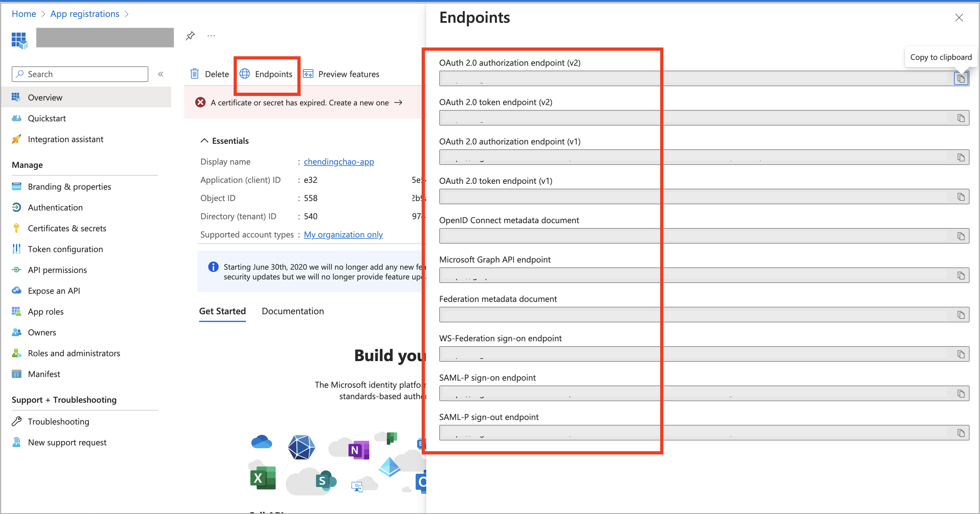980x514 pixels.
Task: Copy the Microsoft Graph API endpoint
Action: tap(961, 275)
